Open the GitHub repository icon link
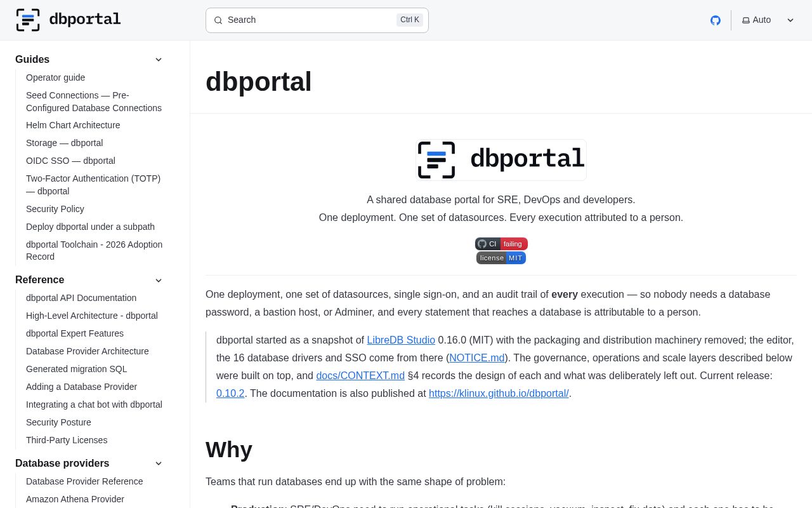The image size is (812, 508). coord(716,20)
